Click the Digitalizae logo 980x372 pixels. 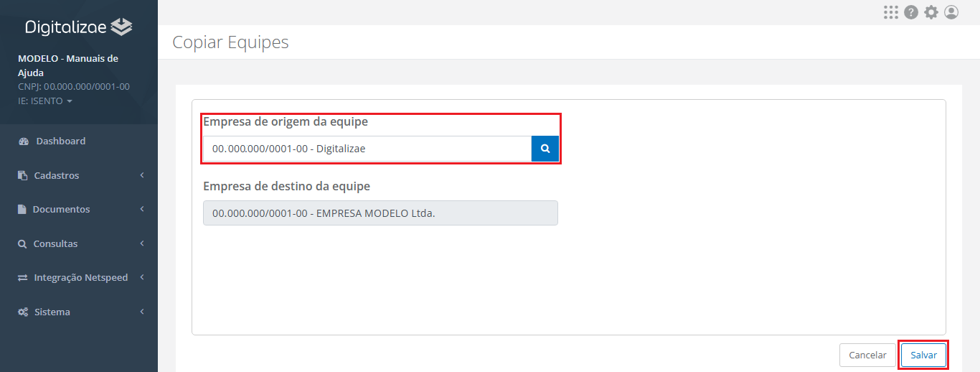click(x=79, y=27)
